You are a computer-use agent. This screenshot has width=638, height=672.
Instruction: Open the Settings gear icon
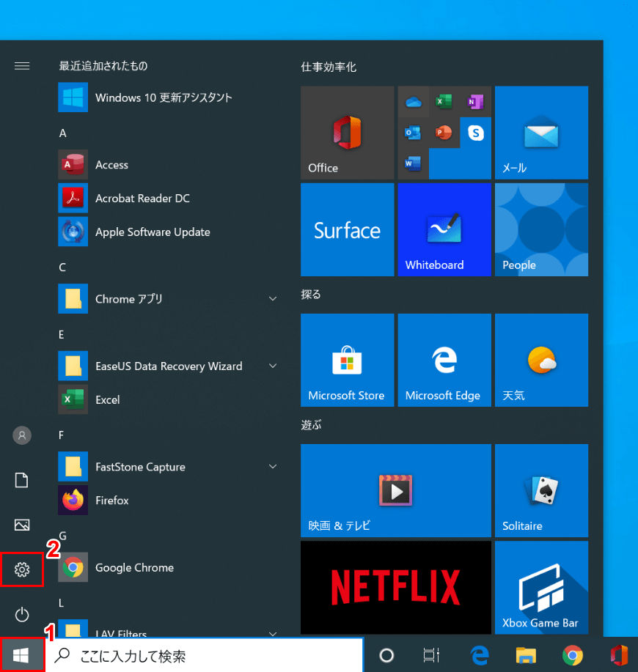click(22, 569)
